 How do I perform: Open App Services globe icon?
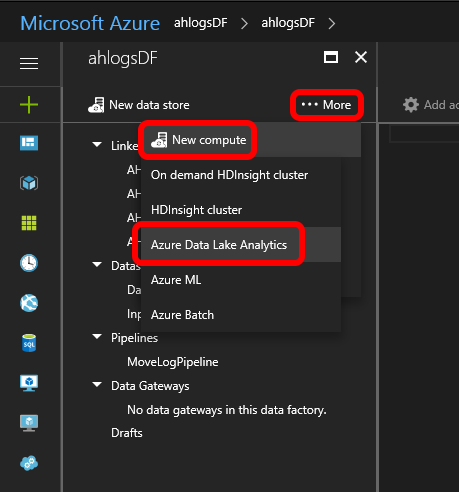click(29, 303)
